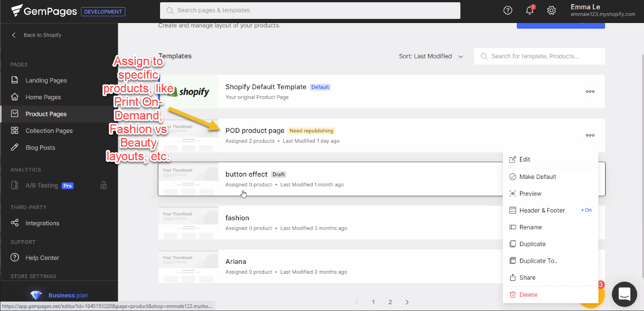Go to previous page with left chevron
644x311 pixels.
point(357,302)
